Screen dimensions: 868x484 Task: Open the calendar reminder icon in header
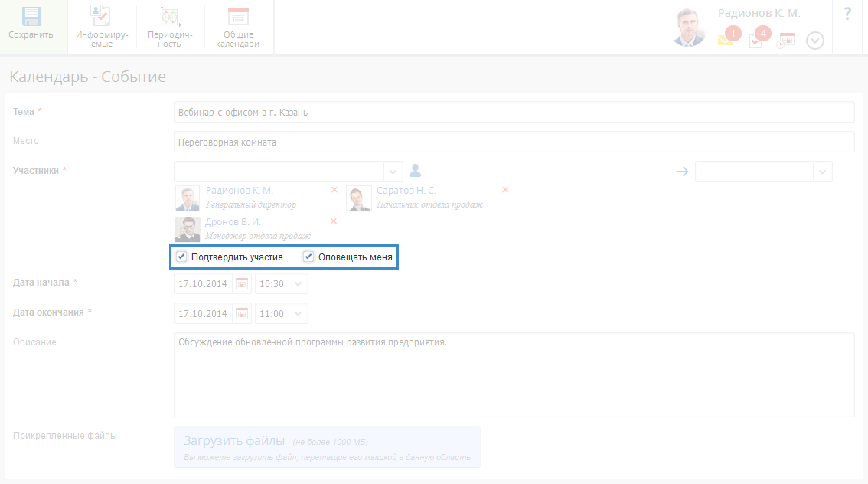(x=785, y=41)
